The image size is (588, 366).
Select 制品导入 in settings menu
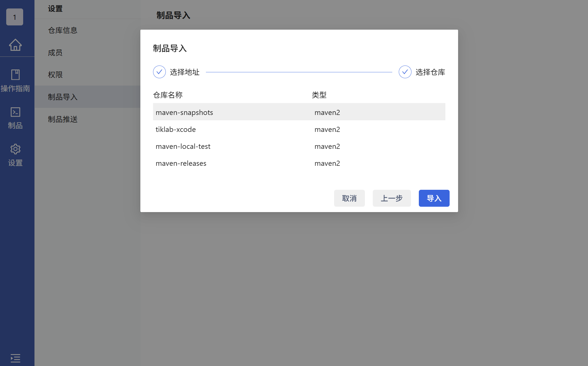[x=62, y=97]
